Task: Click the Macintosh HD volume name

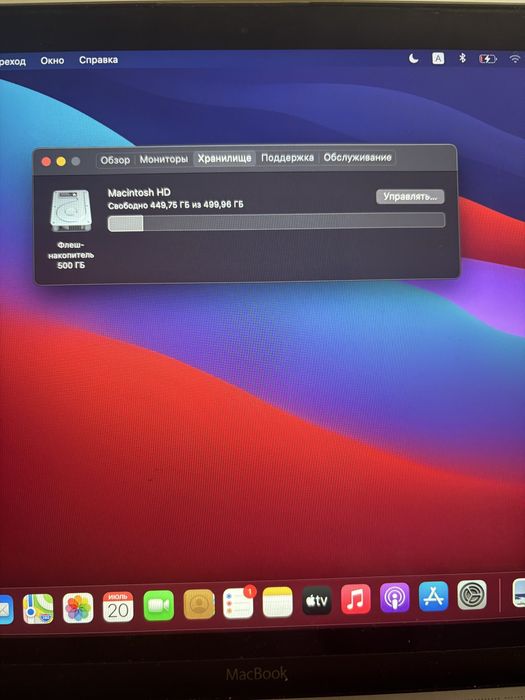Action: coord(139,192)
